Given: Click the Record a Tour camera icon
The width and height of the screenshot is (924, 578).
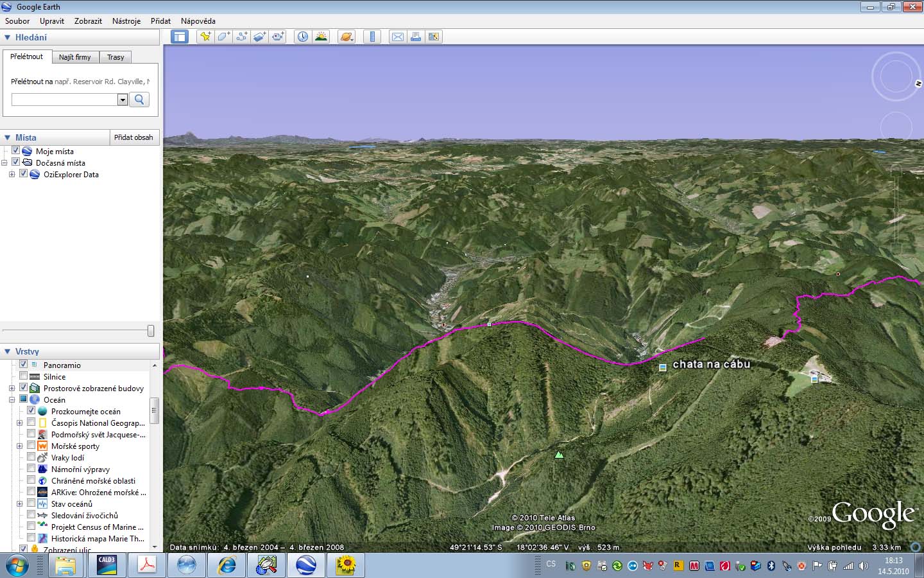Looking at the screenshot, I should 278,37.
